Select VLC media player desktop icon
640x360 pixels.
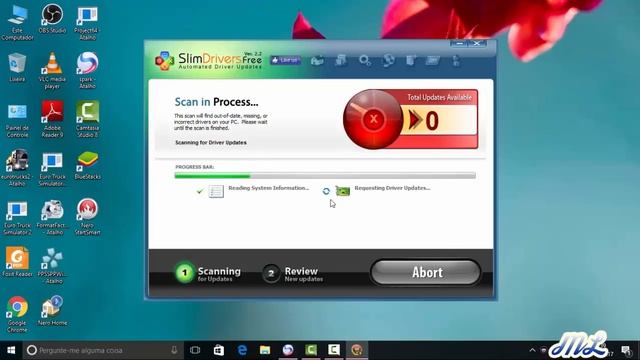click(x=52, y=71)
